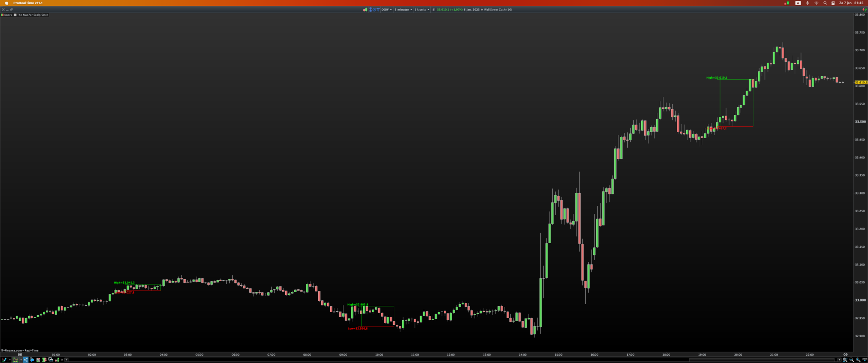Open Control Center
Screen dimensions: 868x363
point(833,3)
